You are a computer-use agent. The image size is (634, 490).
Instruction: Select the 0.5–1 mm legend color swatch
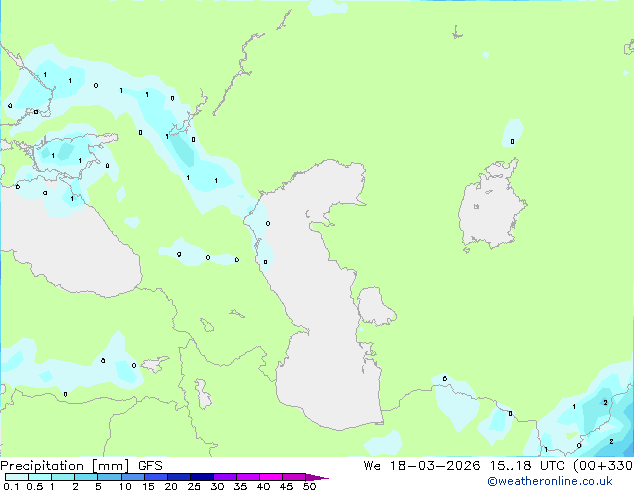pyautogui.click(x=40, y=477)
